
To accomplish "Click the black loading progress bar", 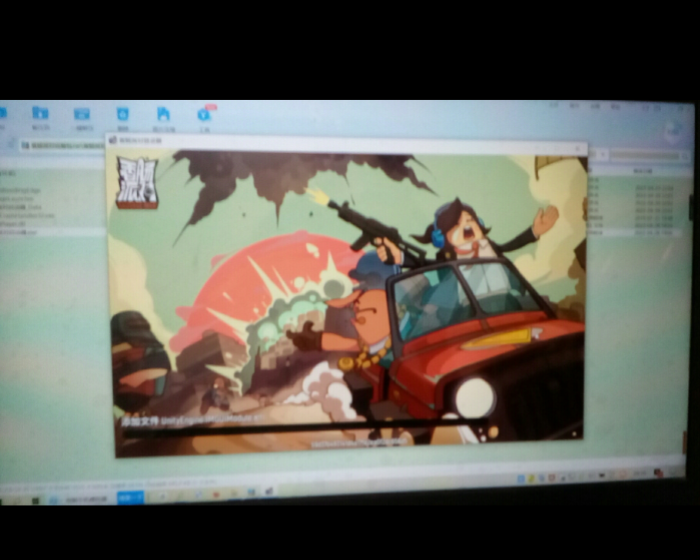I will [304, 429].
